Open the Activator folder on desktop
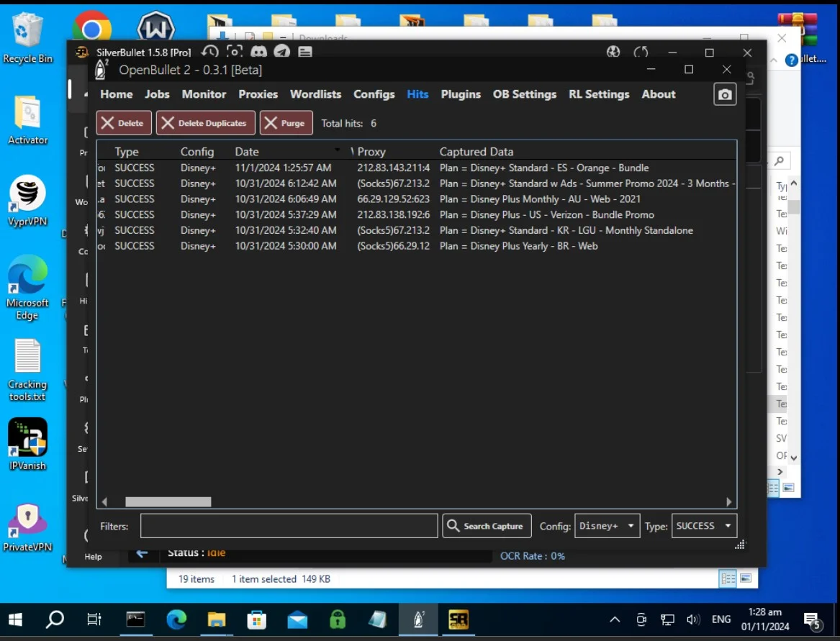Screen dimensions: 840x641 tap(27, 120)
